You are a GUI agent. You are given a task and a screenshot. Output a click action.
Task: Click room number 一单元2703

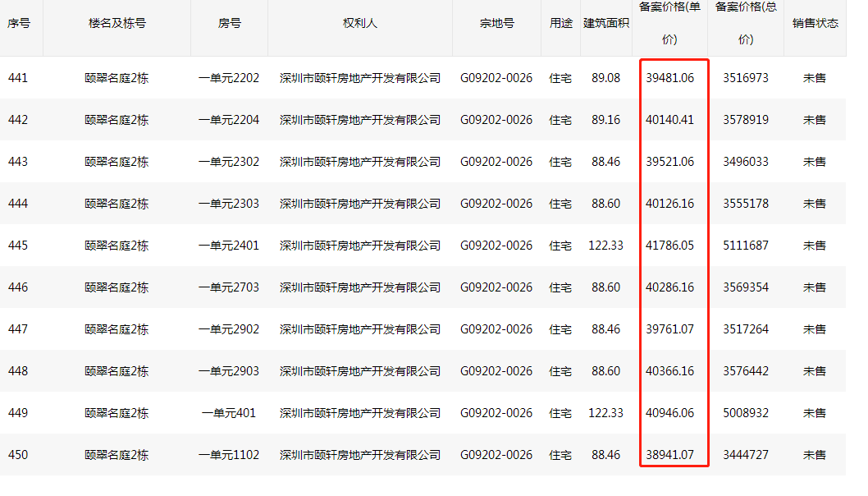[x=229, y=287]
